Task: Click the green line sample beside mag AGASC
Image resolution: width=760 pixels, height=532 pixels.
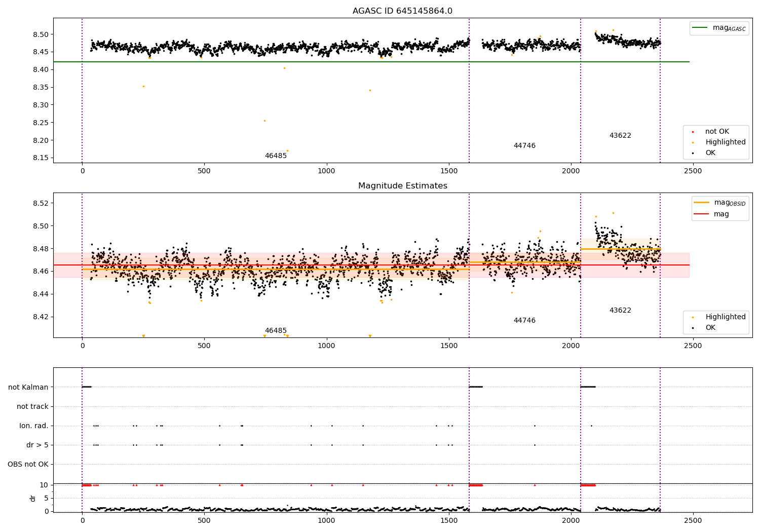Action: click(x=700, y=28)
